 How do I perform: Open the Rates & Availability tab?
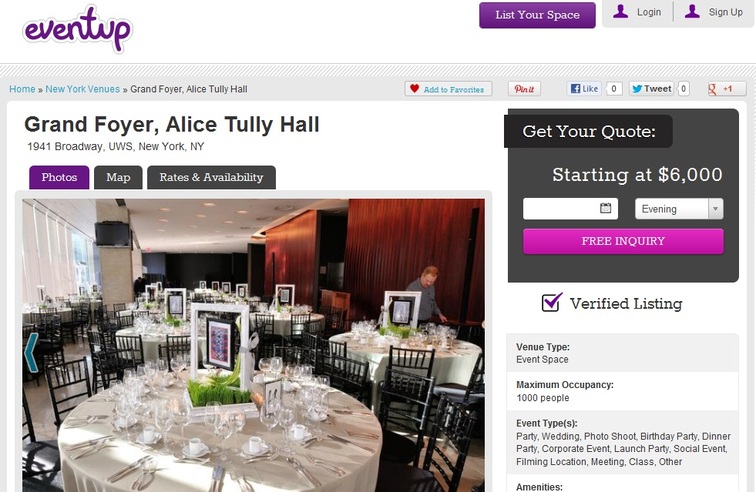211,178
